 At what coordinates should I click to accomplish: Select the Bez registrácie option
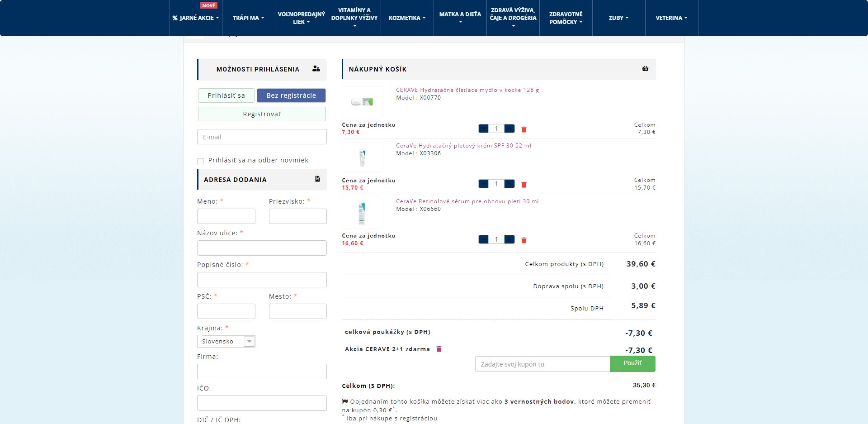point(291,95)
